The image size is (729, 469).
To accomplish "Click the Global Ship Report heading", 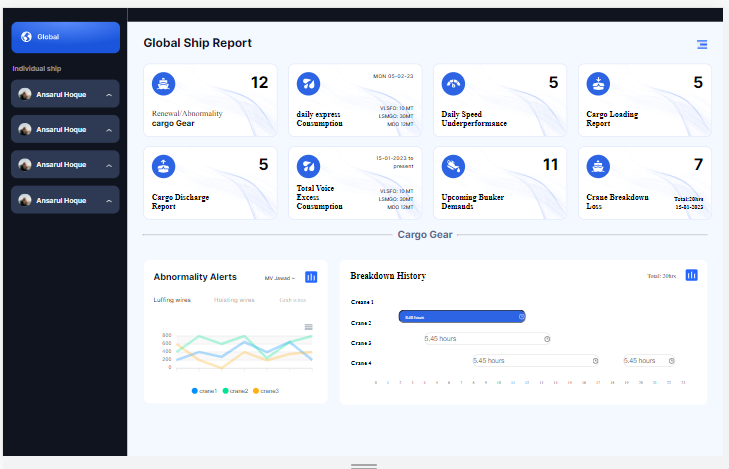I will (197, 43).
